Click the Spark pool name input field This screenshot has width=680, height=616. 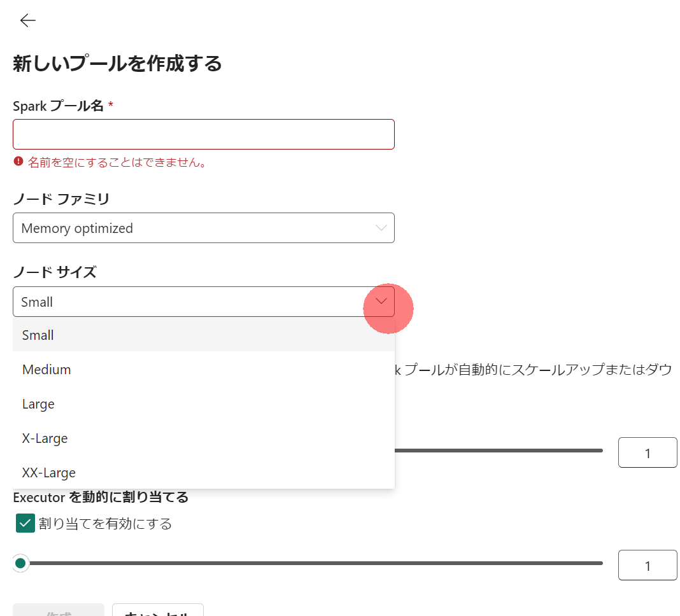pyautogui.click(x=203, y=134)
